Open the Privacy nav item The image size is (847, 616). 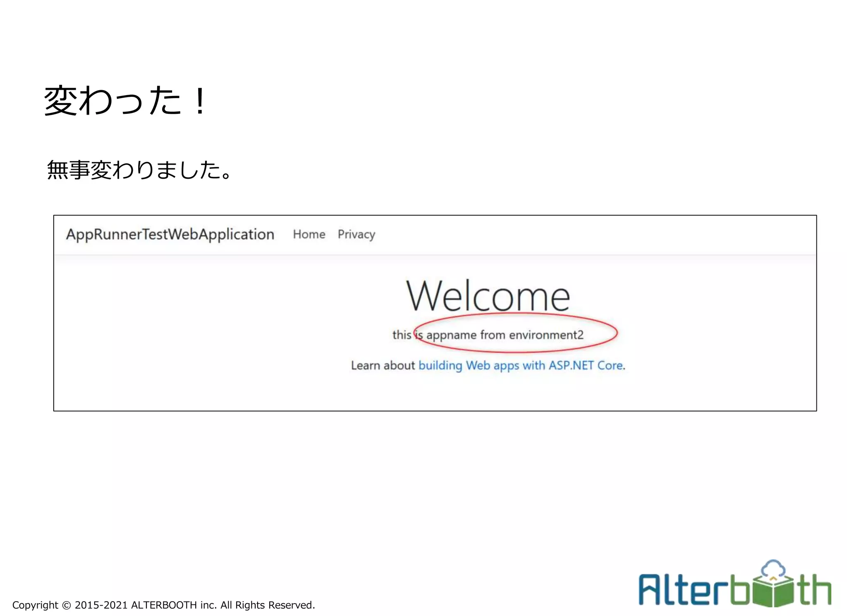point(356,235)
